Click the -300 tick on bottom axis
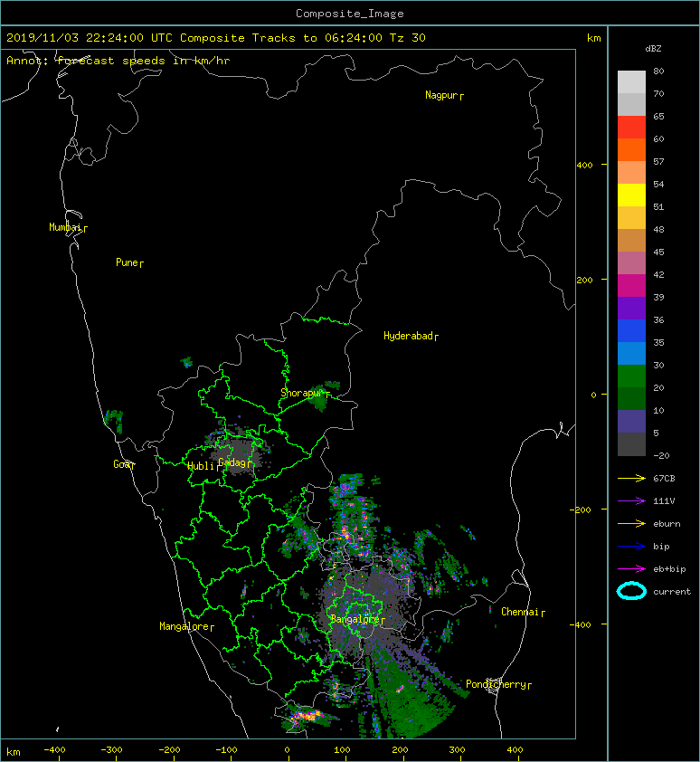The width and height of the screenshot is (700, 762). point(112,750)
